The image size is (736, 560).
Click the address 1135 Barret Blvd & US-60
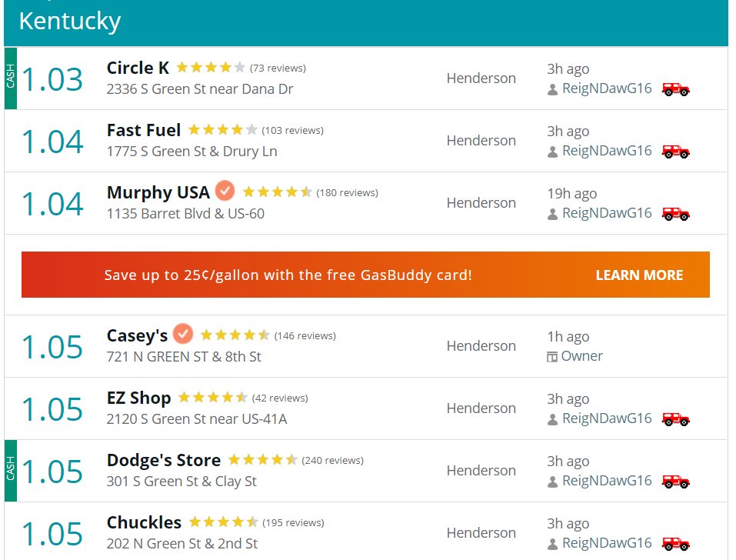pos(185,214)
